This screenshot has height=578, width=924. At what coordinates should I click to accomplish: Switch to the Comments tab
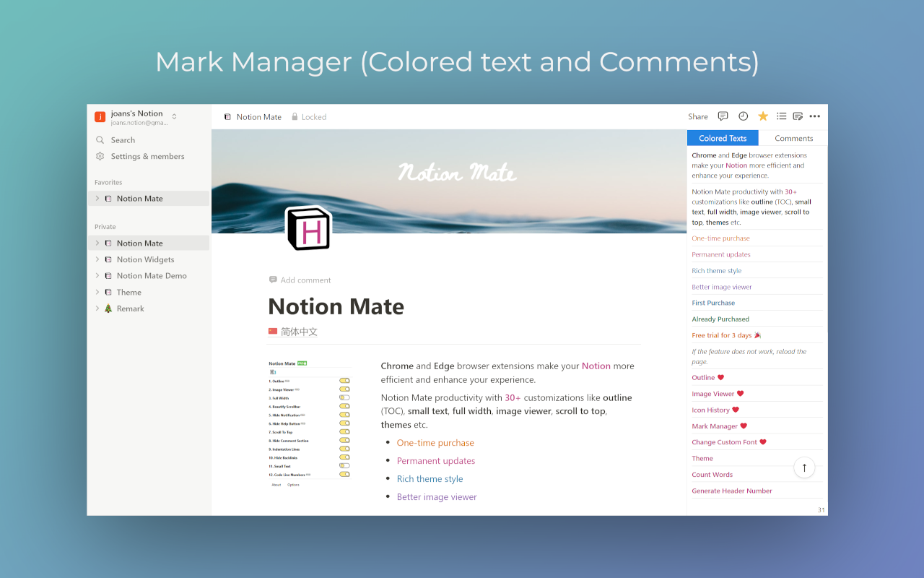tap(793, 138)
